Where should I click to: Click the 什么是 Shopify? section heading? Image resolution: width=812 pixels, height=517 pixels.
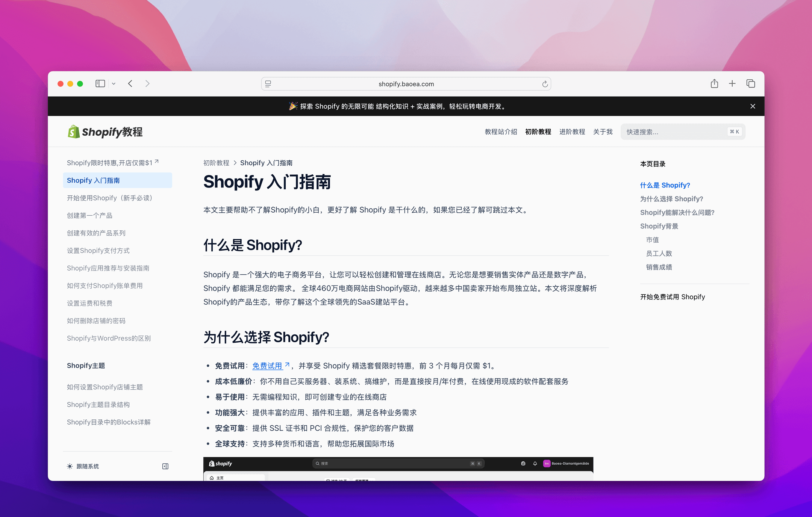(x=253, y=245)
